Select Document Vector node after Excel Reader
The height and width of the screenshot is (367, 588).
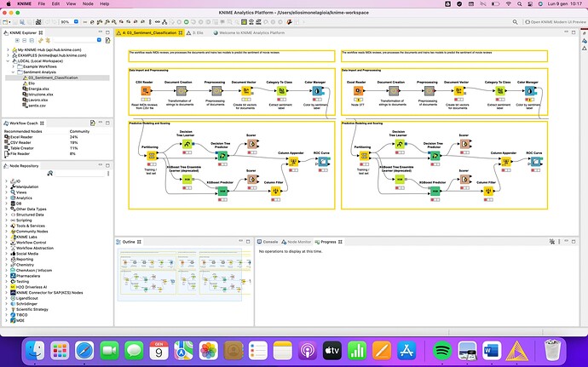tap(458, 91)
